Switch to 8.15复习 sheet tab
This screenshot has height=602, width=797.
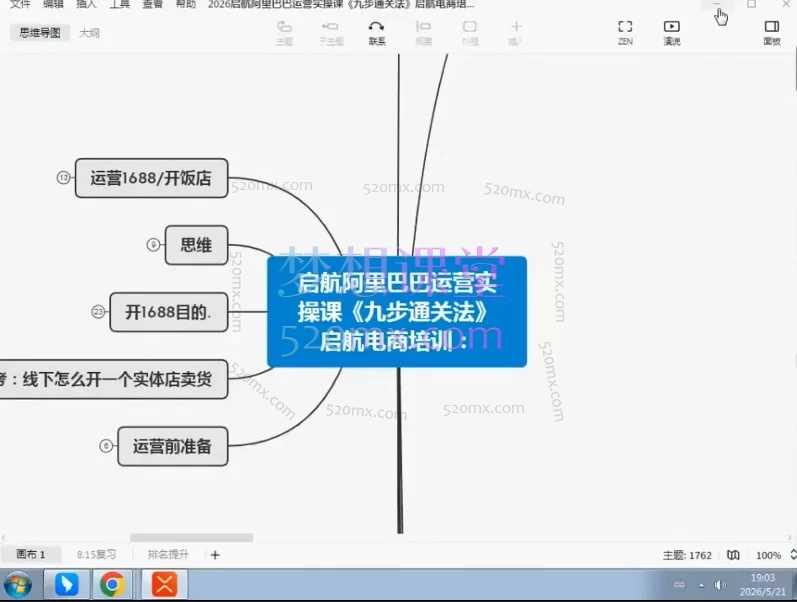click(97, 554)
